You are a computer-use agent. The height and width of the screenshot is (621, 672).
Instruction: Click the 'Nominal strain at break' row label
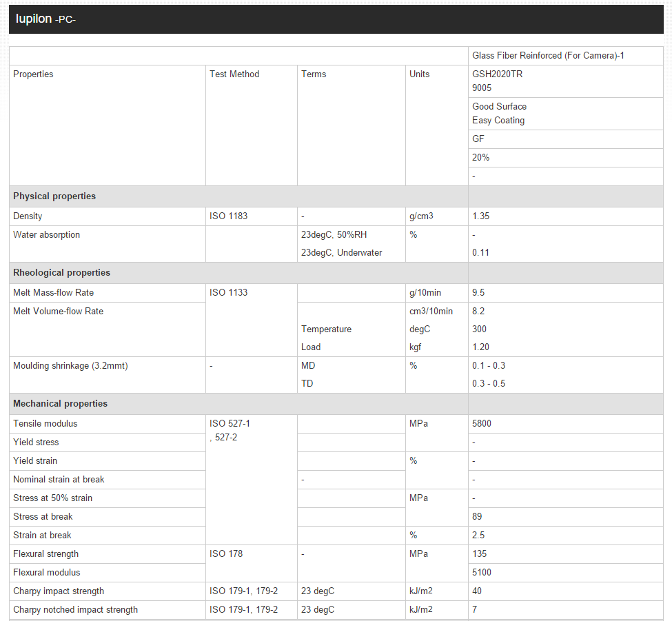click(x=59, y=480)
